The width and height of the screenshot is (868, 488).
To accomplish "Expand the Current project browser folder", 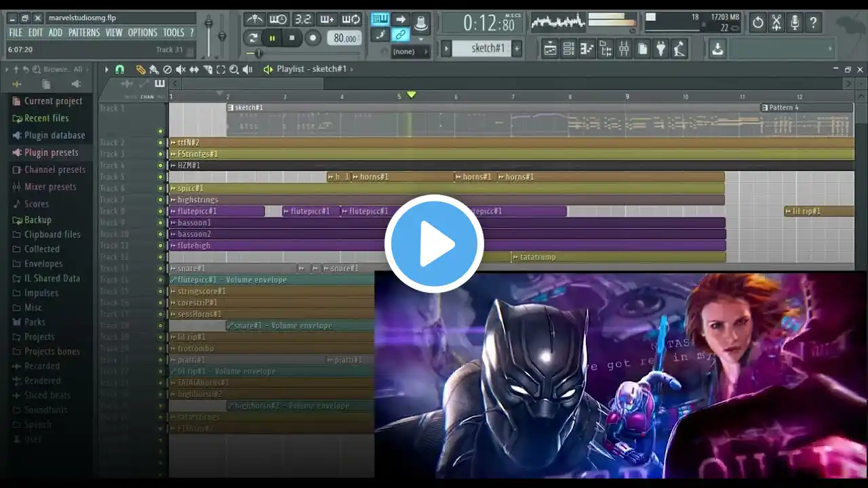I will (47, 101).
